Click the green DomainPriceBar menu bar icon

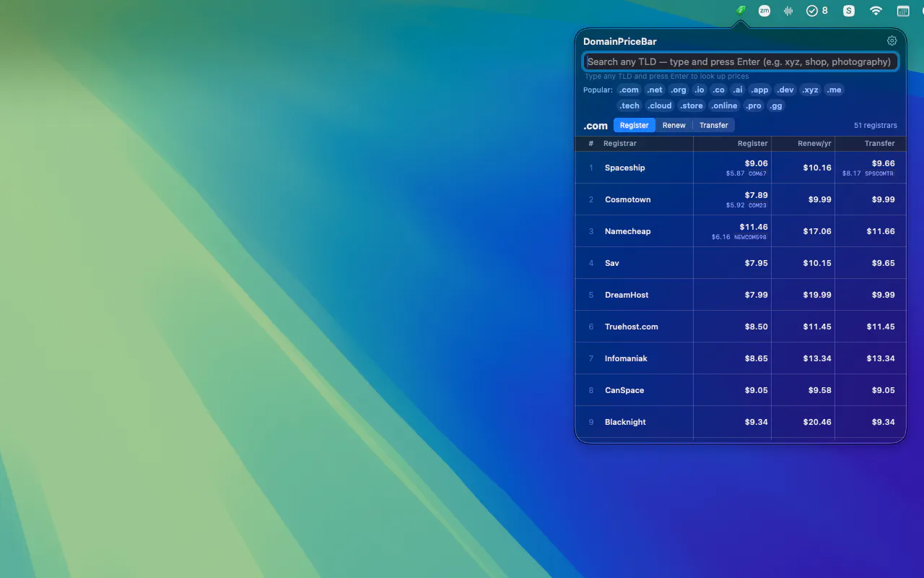point(740,11)
